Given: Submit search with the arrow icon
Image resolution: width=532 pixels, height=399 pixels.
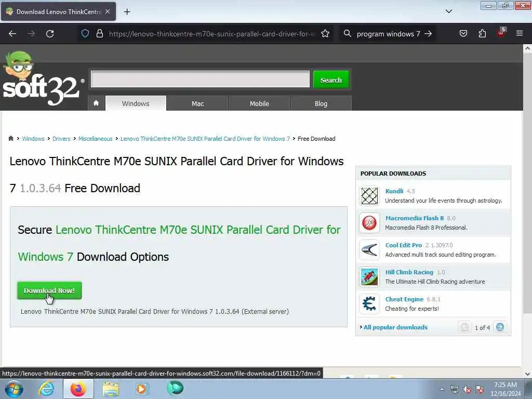Looking at the screenshot, I should point(428,34).
